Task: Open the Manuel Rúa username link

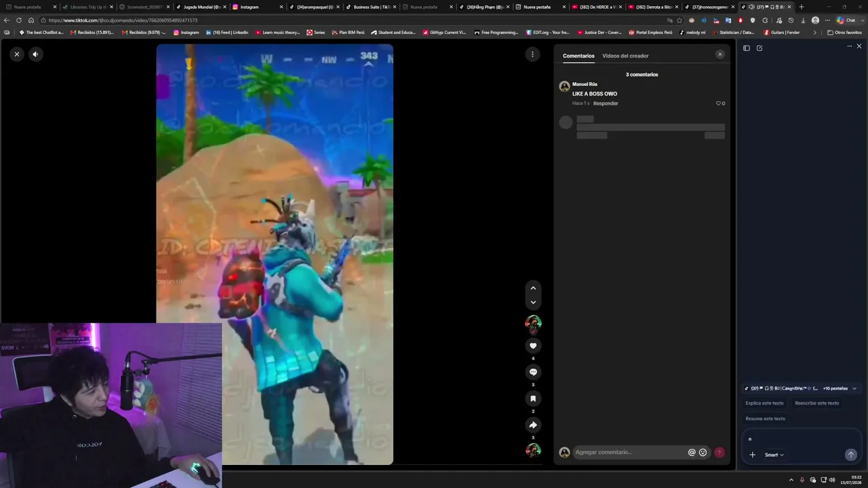Action: [x=585, y=84]
